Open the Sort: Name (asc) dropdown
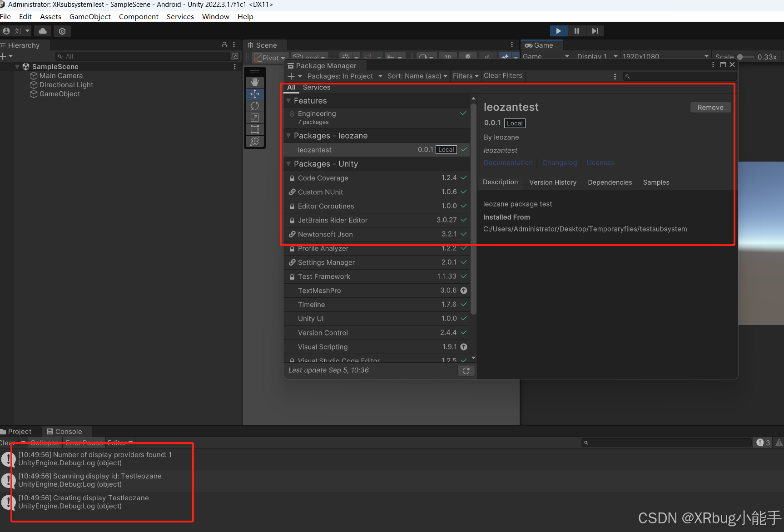 pos(417,76)
